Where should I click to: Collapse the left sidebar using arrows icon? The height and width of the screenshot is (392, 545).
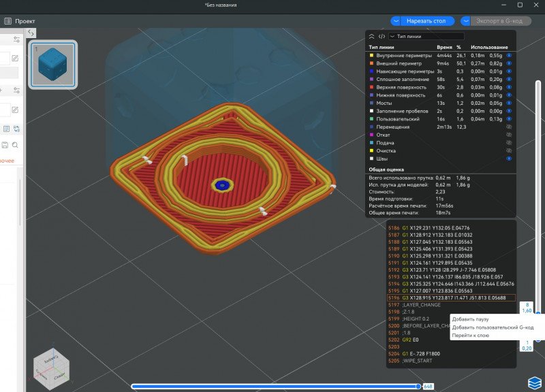tap(31, 33)
